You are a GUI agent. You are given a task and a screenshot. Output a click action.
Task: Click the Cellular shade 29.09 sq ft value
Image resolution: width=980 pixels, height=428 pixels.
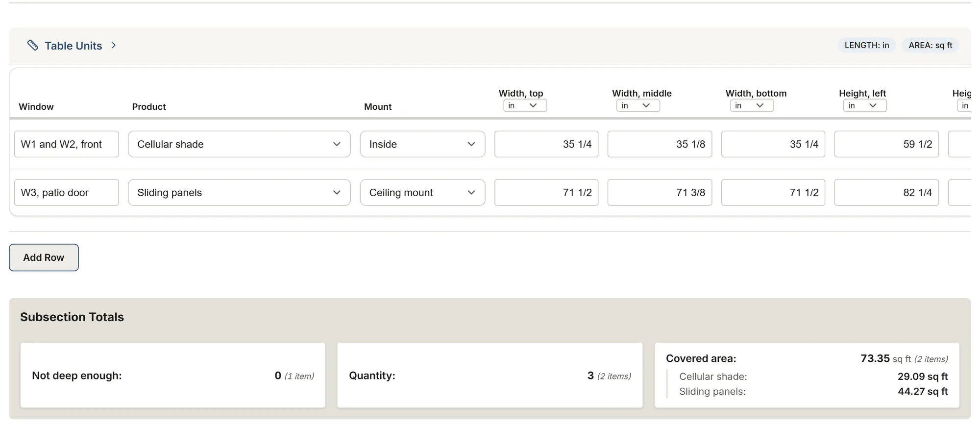(923, 377)
